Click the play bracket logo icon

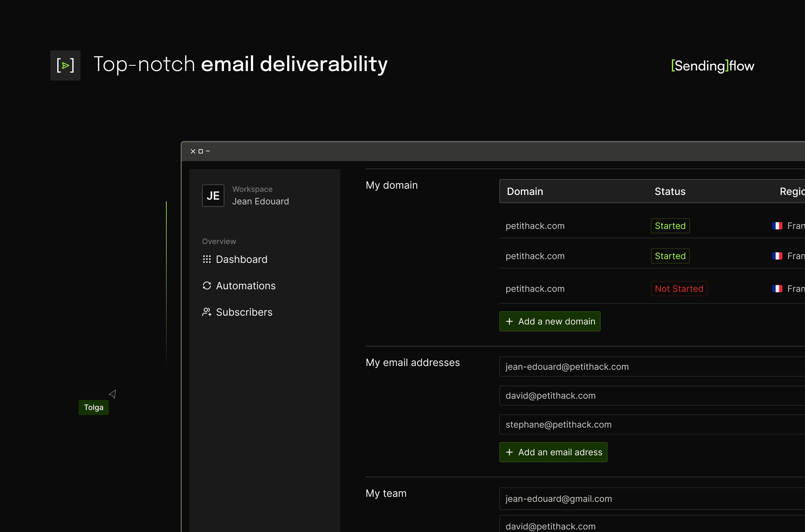point(65,65)
